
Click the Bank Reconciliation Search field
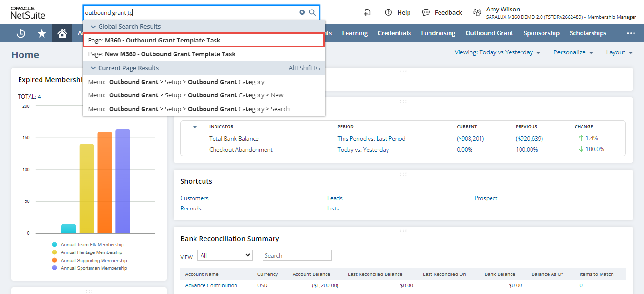pos(297,256)
